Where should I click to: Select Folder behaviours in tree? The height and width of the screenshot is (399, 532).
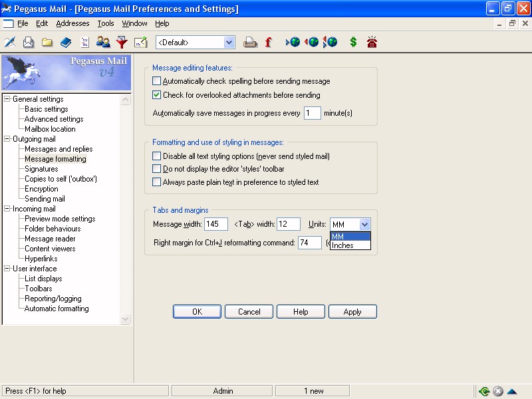(53, 228)
